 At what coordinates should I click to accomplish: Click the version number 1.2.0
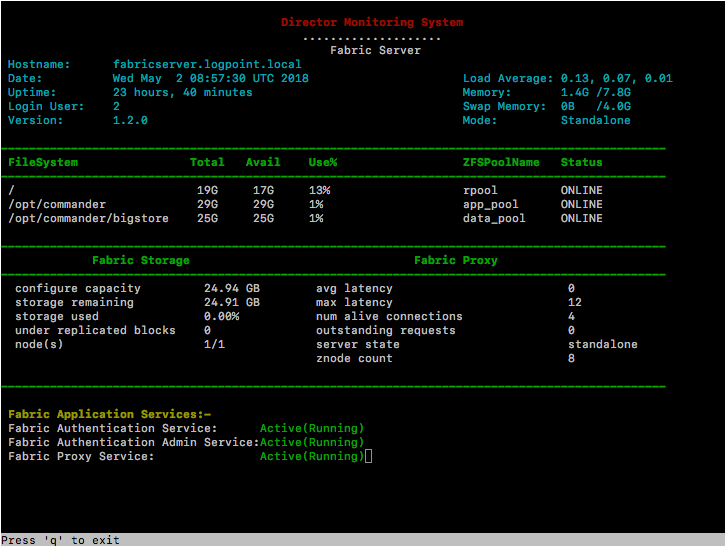pyautogui.click(x=130, y=120)
